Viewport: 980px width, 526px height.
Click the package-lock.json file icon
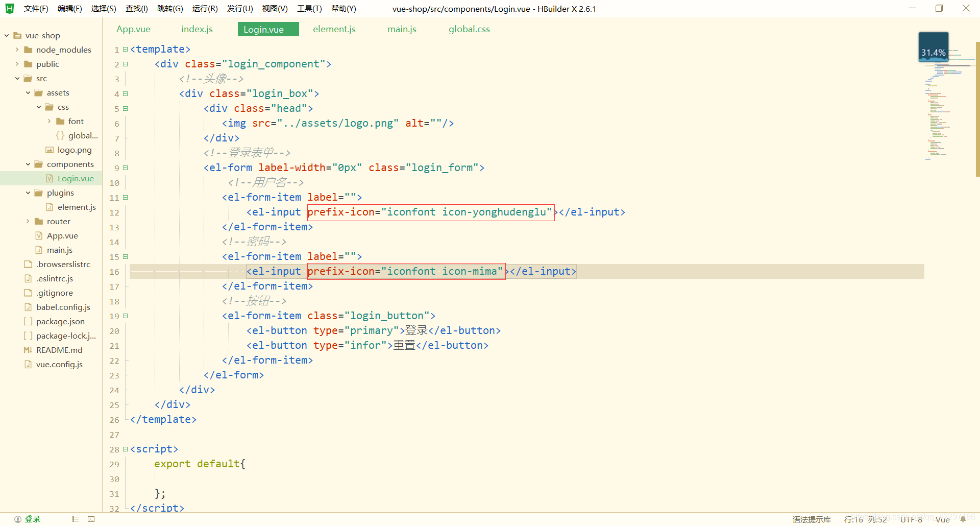tap(28, 336)
